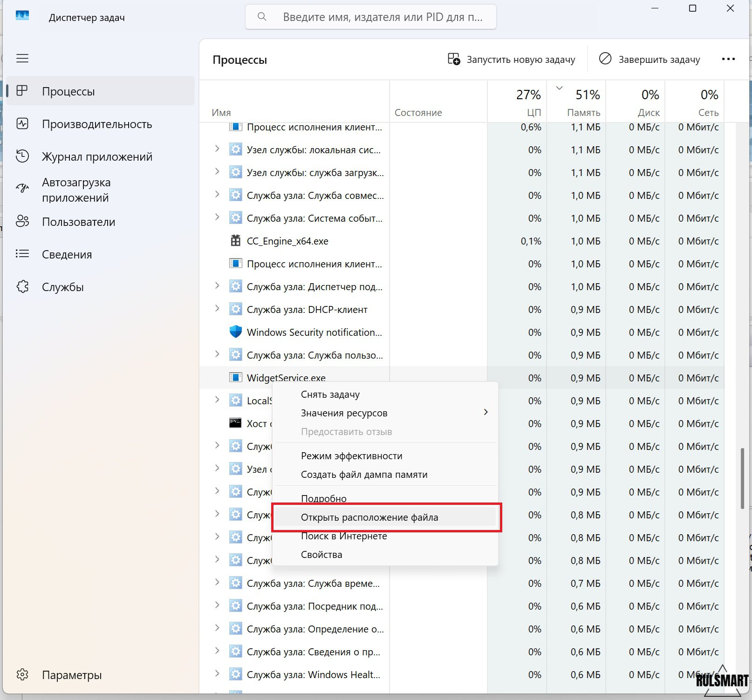
Task: Expand Служба узла: Диспетчер под... row
Action: coord(217,286)
